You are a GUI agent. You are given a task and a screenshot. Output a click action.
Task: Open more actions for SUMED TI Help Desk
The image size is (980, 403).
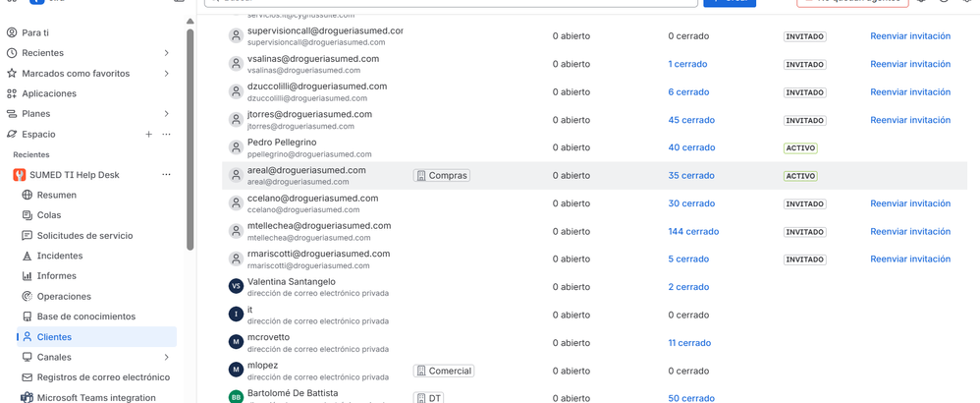click(x=166, y=175)
